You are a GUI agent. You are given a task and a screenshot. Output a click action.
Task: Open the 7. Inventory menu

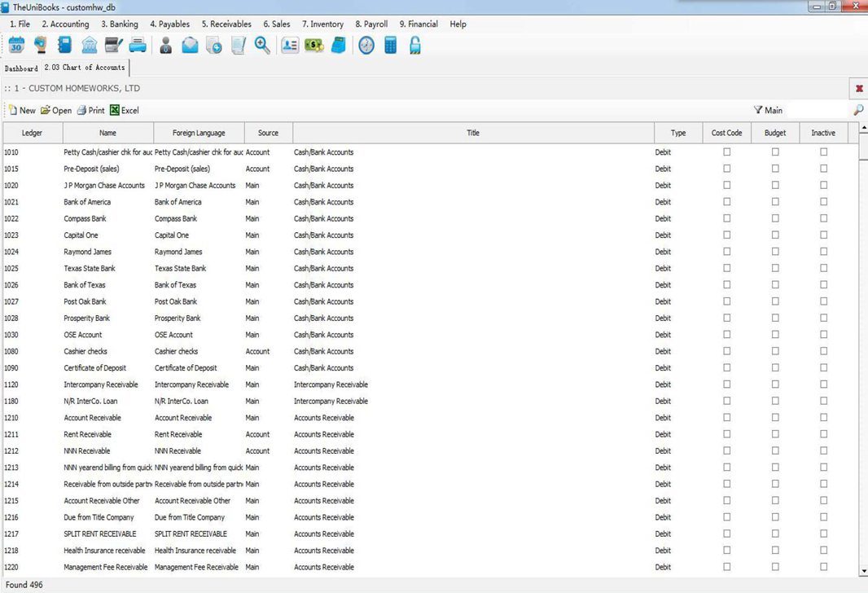pyautogui.click(x=322, y=24)
